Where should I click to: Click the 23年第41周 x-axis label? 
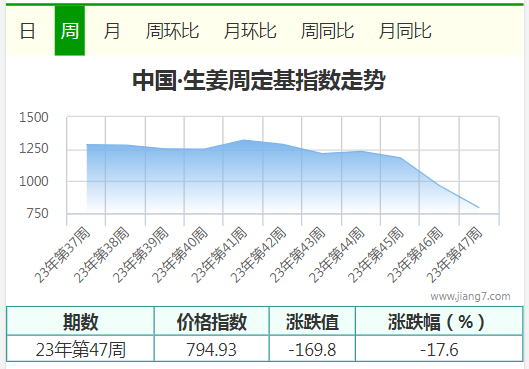(x=219, y=255)
